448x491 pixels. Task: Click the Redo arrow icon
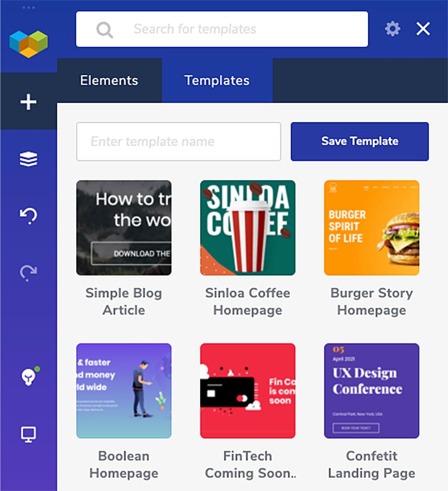(28, 272)
